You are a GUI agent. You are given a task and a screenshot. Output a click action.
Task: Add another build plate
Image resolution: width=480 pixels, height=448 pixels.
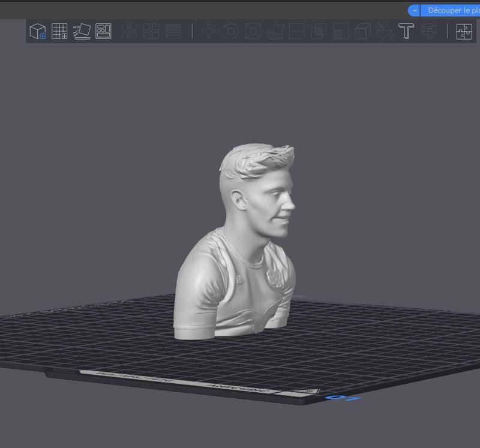point(58,32)
